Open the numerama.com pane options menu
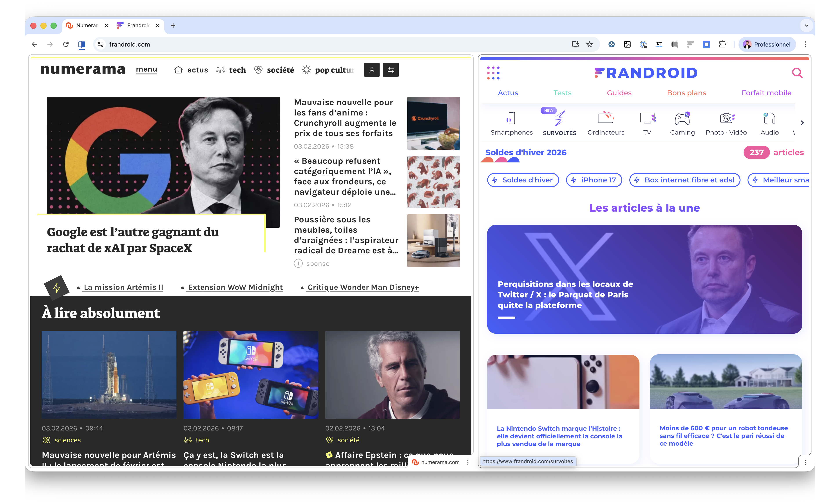 [x=468, y=462]
